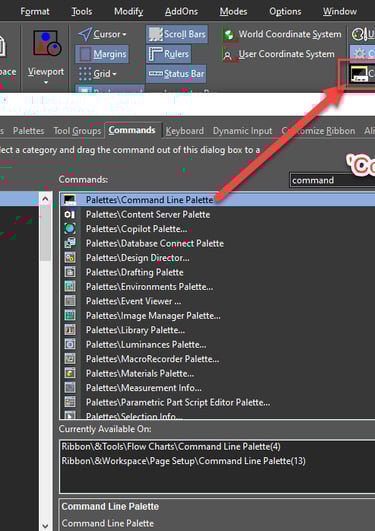Open the Dynamic Input tab
375x531 pixels.
(242, 131)
